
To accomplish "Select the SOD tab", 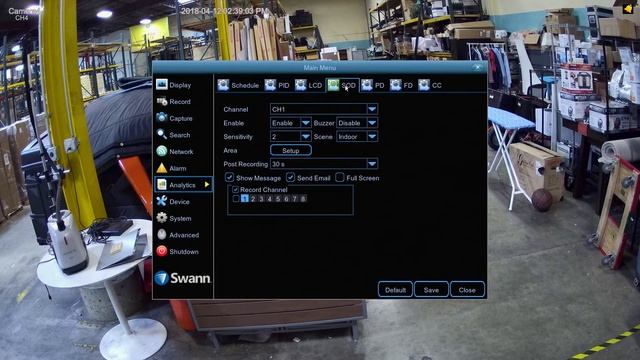I will click(x=342, y=85).
